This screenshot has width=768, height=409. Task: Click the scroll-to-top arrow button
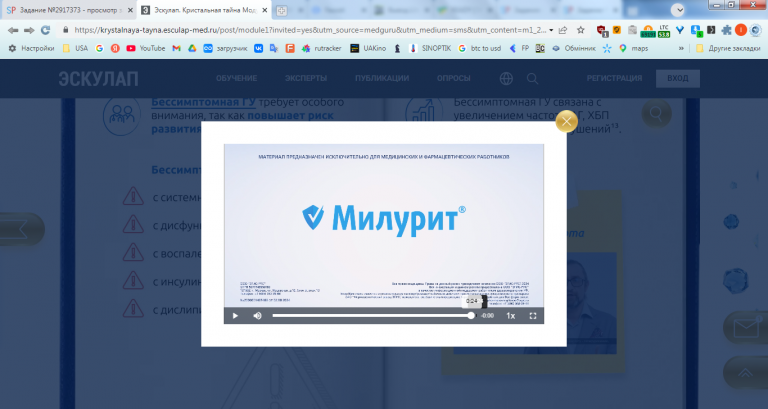point(745,373)
